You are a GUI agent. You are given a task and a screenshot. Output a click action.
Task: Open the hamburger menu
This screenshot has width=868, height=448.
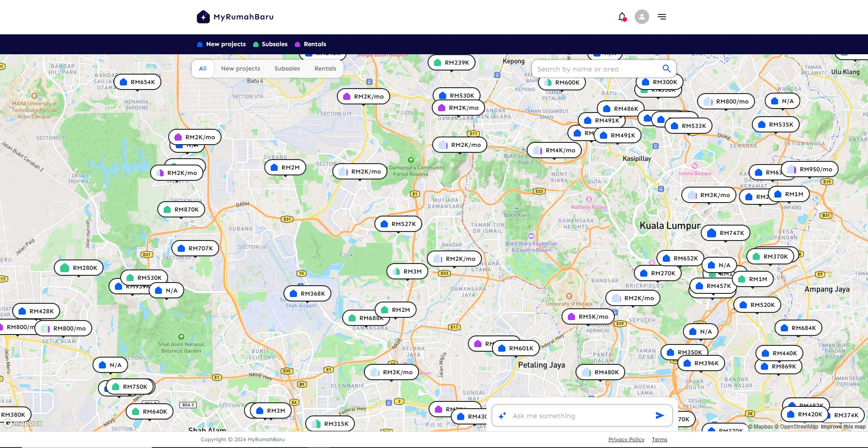click(662, 17)
